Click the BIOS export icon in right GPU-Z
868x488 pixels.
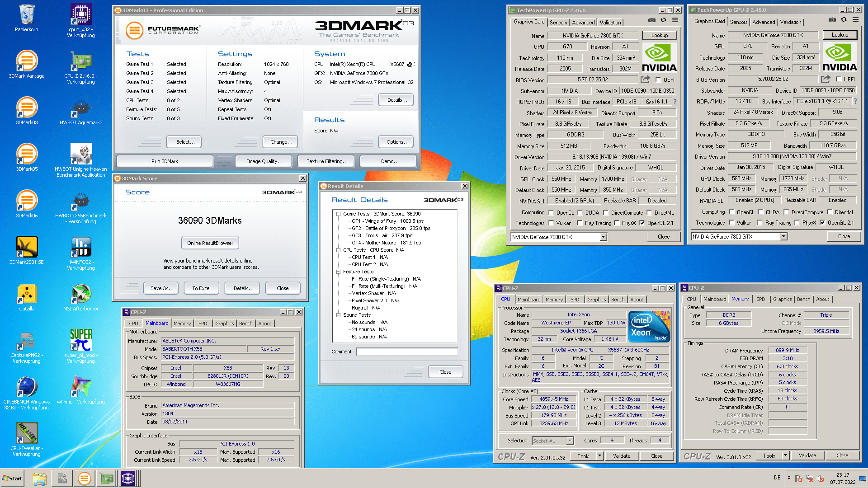coord(826,79)
